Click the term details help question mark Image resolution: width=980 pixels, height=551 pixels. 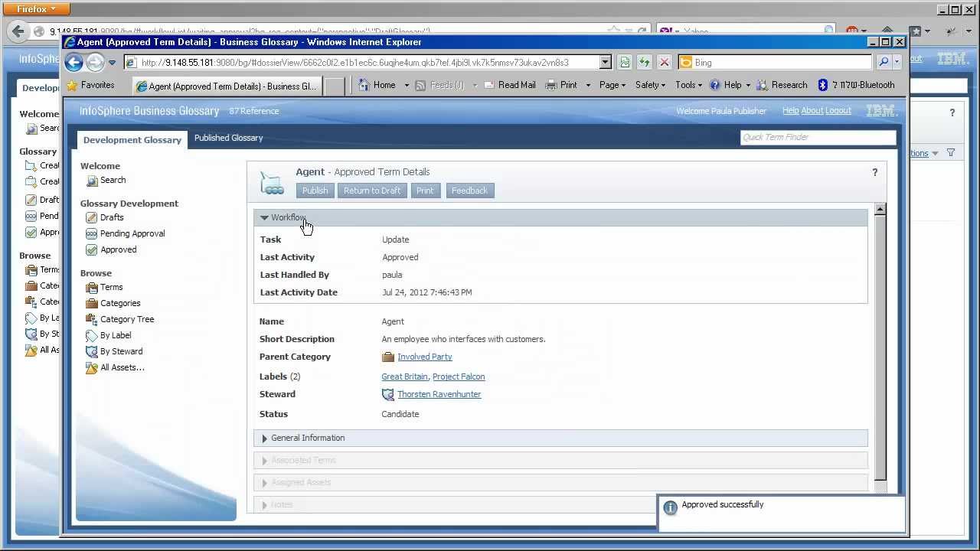[874, 172]
